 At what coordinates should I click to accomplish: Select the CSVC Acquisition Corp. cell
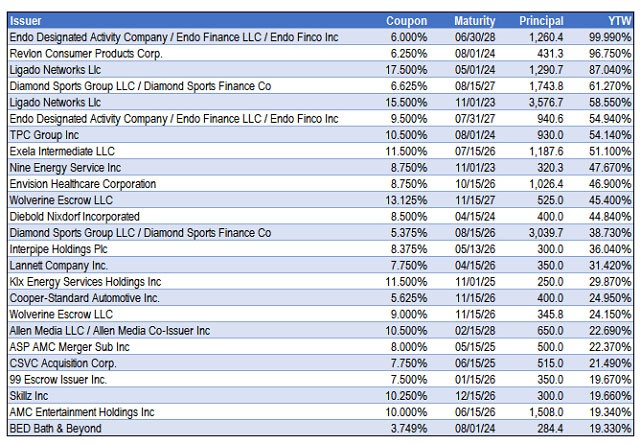[63, 363]
